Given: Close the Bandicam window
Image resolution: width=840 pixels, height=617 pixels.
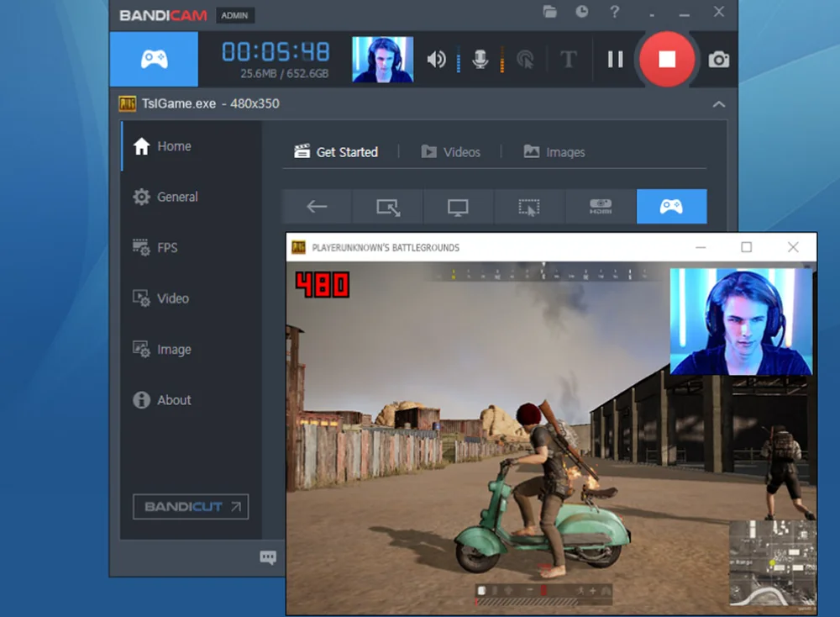Looking at the screenshot, I should click(719, 11).
